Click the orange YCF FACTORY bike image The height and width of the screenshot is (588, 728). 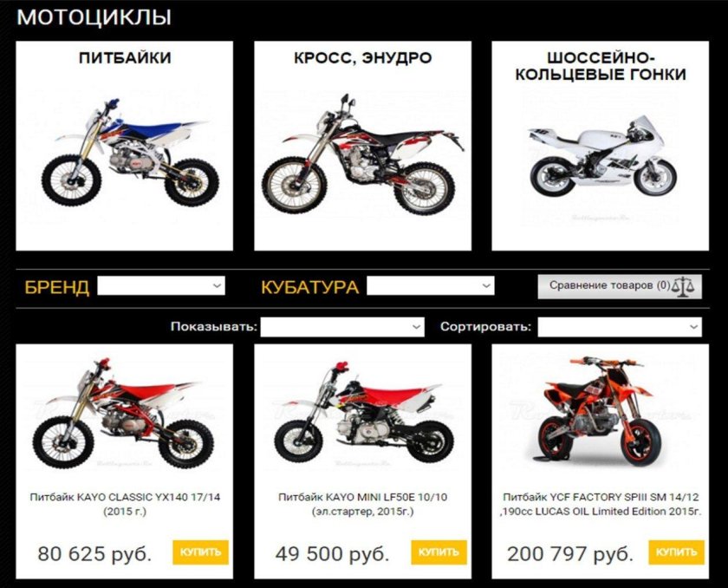tap(599, 410)
